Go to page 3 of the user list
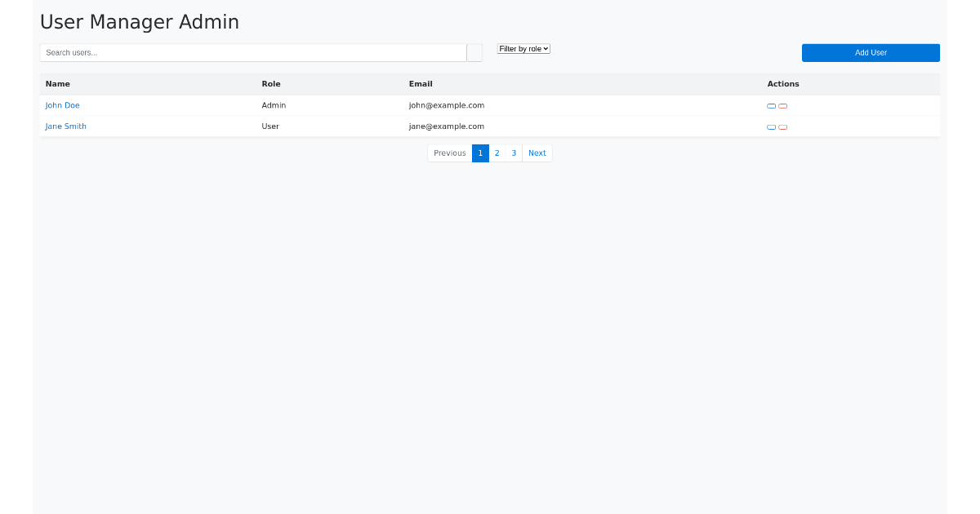 coord(514,153)
